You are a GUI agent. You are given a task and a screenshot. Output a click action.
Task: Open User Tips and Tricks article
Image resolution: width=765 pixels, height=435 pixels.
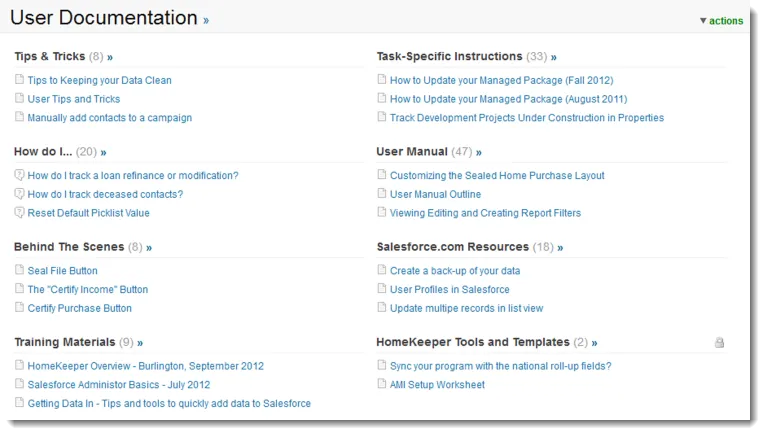[x=74, y=99]
